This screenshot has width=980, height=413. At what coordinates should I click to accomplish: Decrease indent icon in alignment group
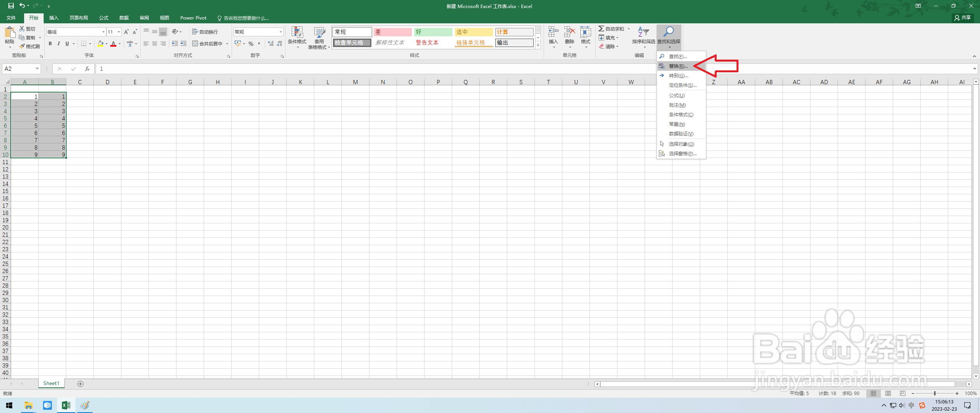coord(175,44)
